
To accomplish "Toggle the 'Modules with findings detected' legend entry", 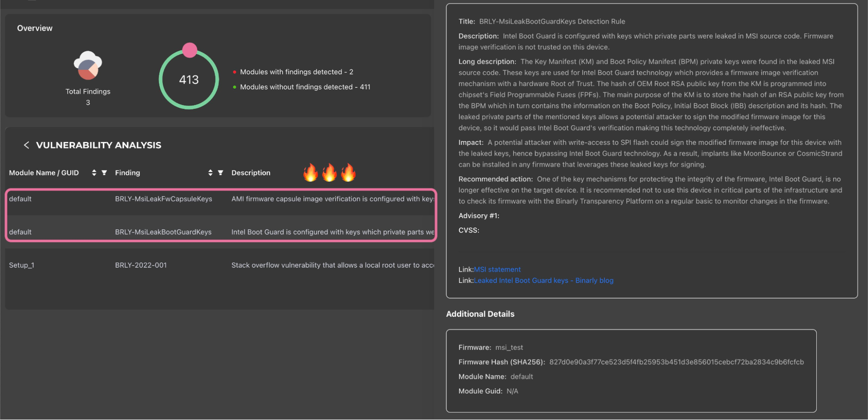I will tap(296, 72).
